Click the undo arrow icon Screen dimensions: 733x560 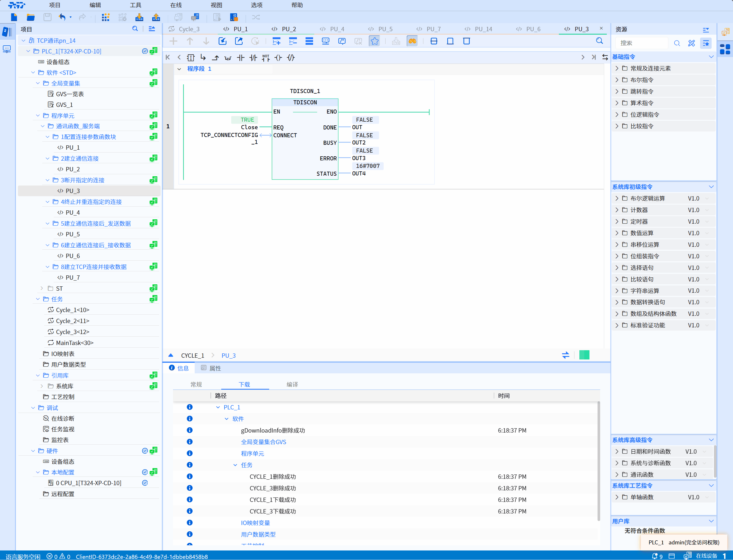point(62,17)
